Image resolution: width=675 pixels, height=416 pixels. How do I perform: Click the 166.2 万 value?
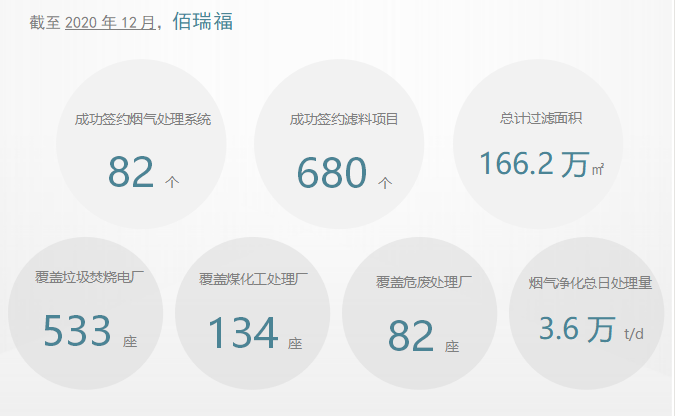[532, 164]
